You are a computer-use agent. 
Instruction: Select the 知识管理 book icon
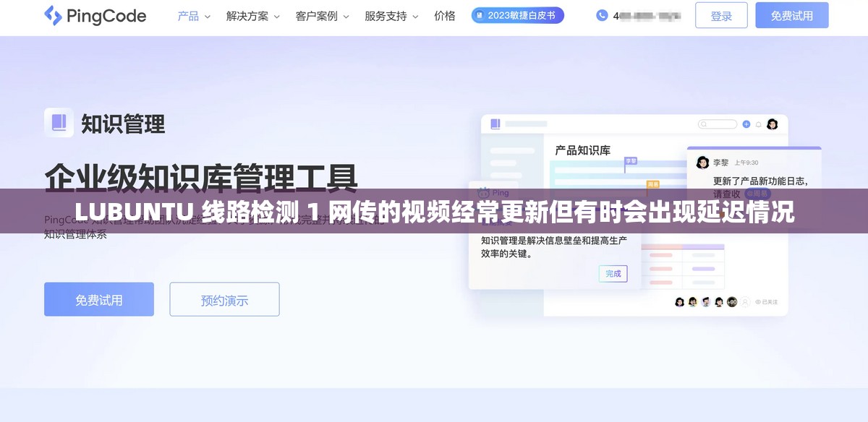point(59,123)
